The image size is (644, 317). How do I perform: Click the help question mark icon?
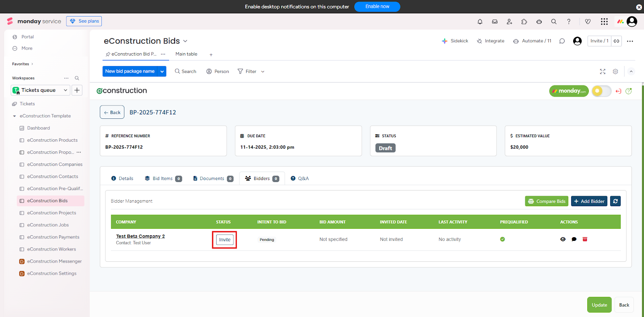tap(569, 22)
